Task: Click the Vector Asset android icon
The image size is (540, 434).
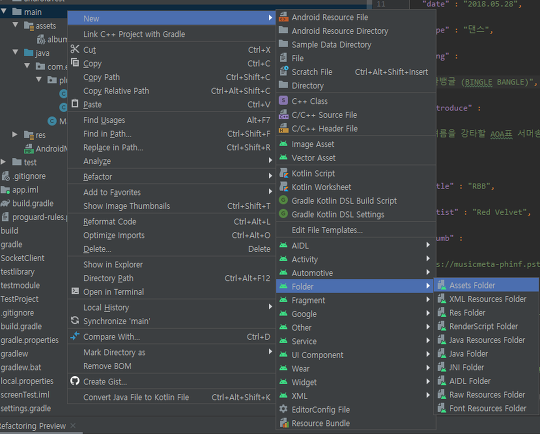Action: (283, 157)
